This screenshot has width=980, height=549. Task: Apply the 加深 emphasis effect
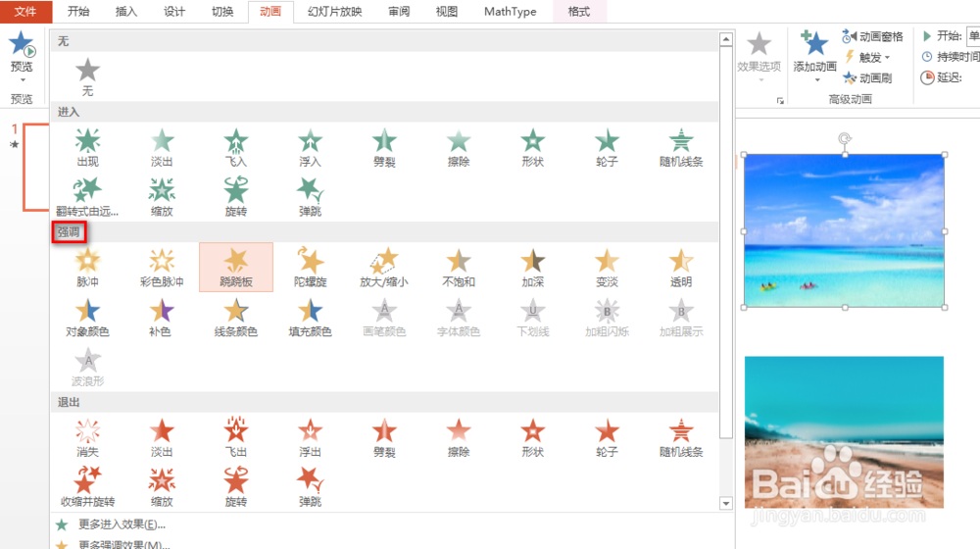click(532, 268)
